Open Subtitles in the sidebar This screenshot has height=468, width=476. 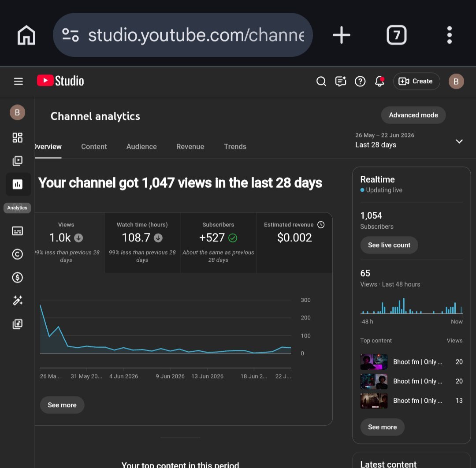coord(17,231)
